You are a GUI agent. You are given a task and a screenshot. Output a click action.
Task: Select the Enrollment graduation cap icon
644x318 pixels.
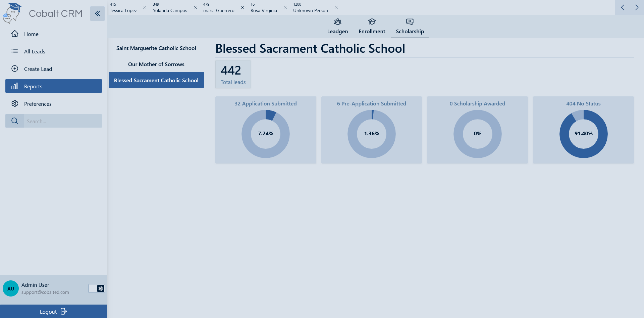(372, 22)
